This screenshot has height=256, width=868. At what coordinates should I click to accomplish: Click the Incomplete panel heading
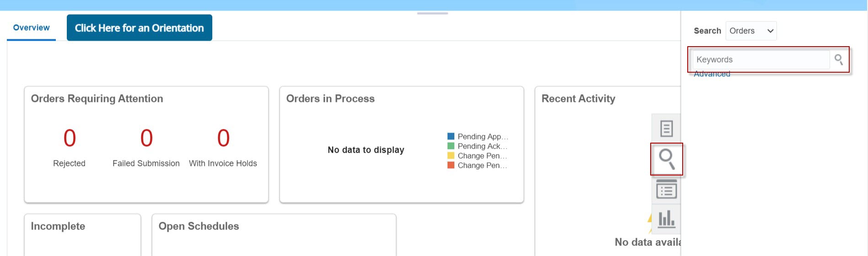click(58, 226)
